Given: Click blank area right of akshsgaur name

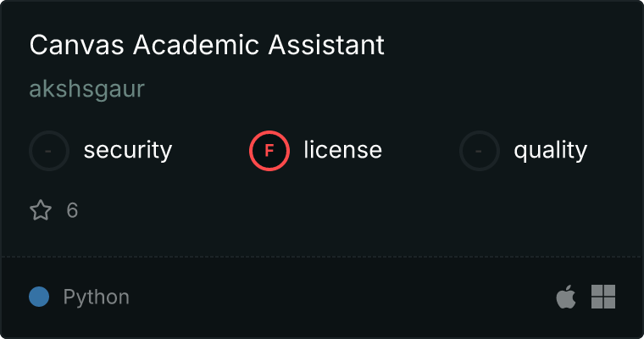Looking at the screenshot, I should click(x=339, y=89).
